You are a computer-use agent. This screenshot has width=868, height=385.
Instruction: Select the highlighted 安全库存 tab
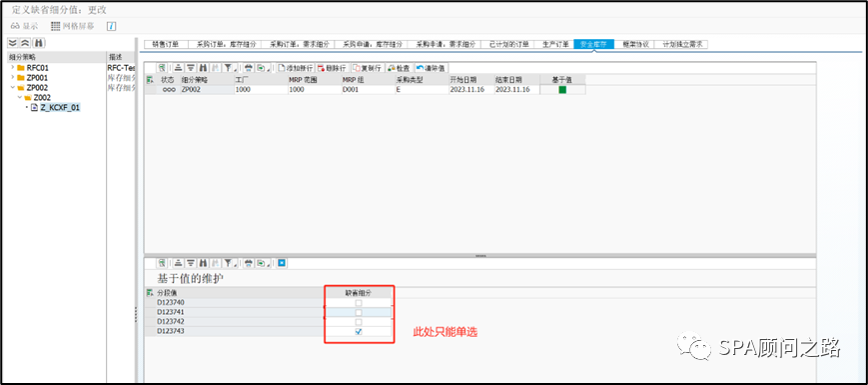[594, 44]
